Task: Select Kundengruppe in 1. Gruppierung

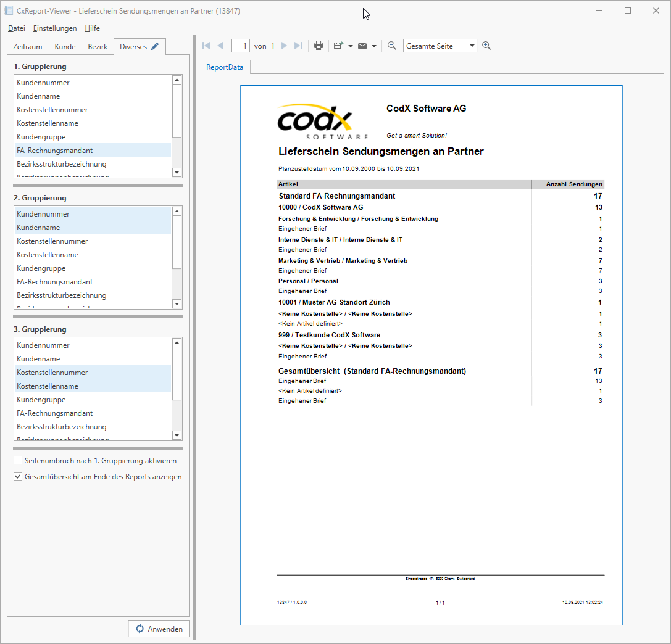Action: [x=93, y=137]
